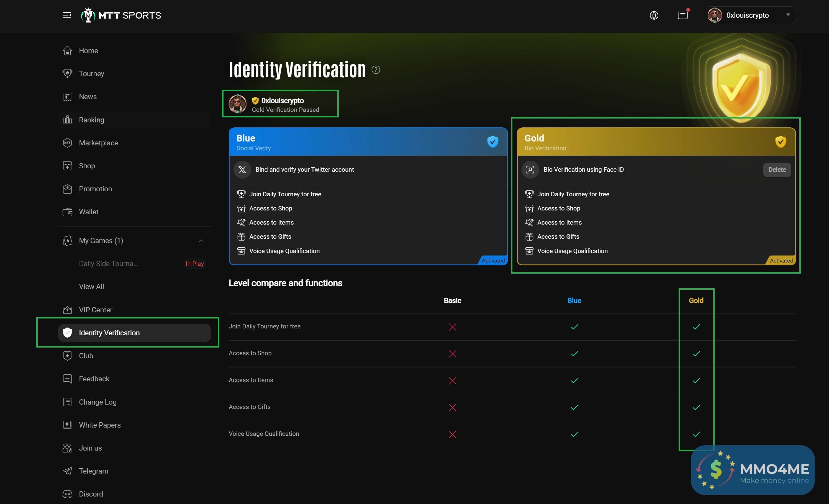The image size is (829, 504).
Task: Open Tourney from sidebar
Action: click(135, 73)
